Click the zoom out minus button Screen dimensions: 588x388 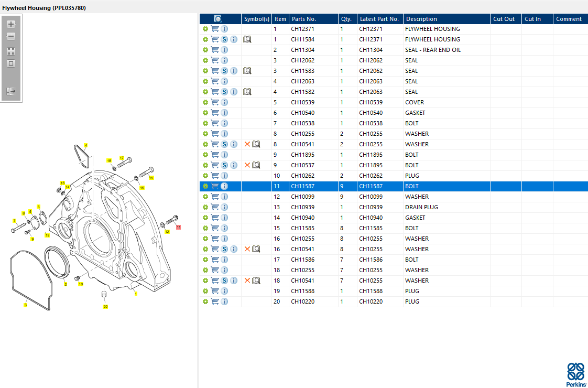coord(11,37)
